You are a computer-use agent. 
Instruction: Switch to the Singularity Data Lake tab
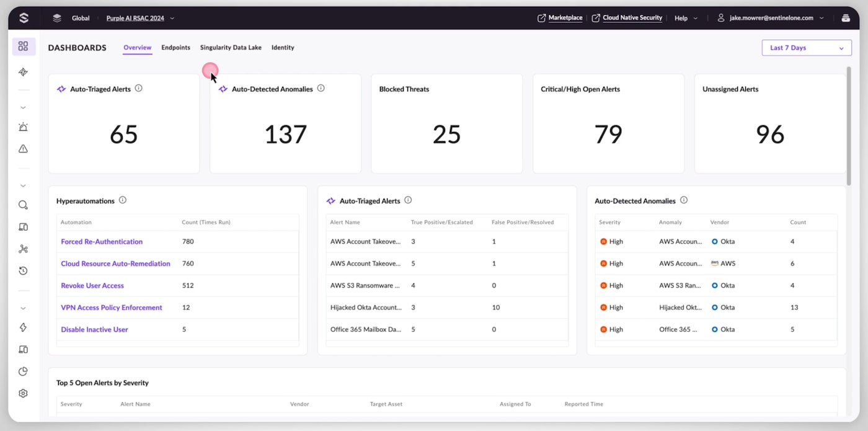(x=231, y=48)
